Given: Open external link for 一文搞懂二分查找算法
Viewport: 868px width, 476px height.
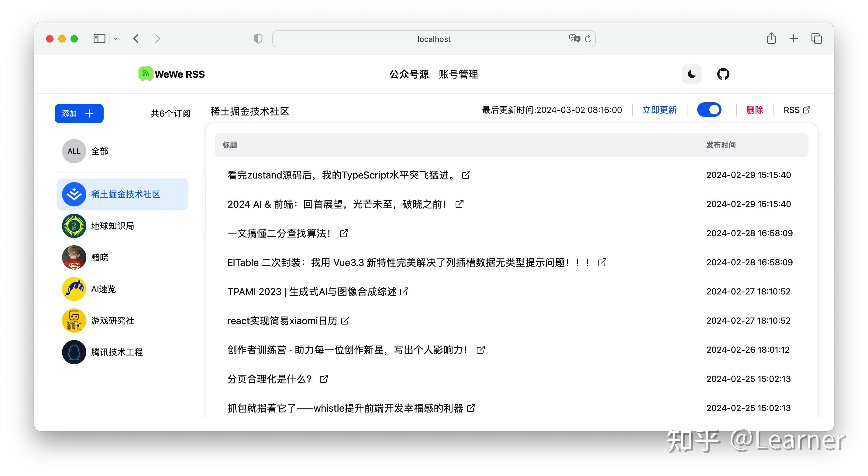Looking at the screenshot, I should (344, 233).
